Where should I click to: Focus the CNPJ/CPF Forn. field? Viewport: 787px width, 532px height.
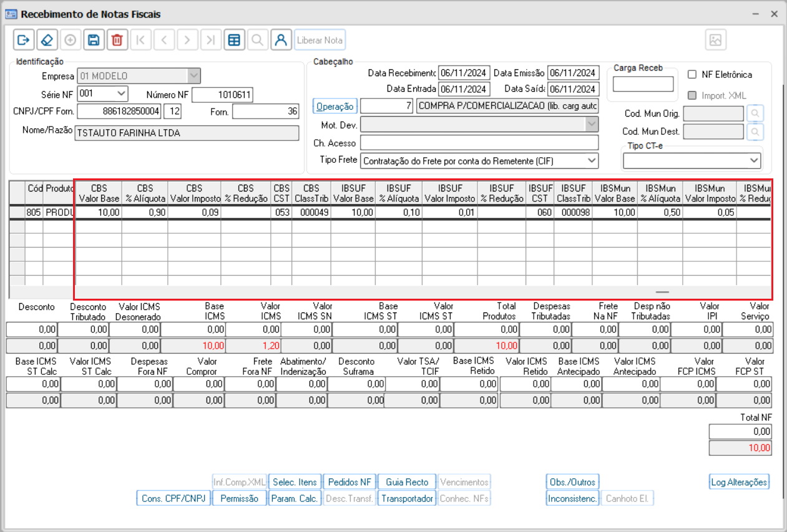click(x=120, y=112)
